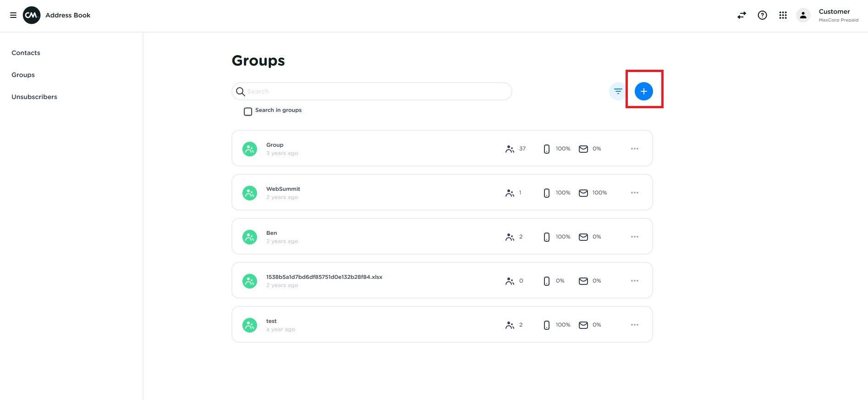Open the hamburger navigation menu
Image resolution: width=868 pixels, height=400 pixels.
(x=13, y=15)
